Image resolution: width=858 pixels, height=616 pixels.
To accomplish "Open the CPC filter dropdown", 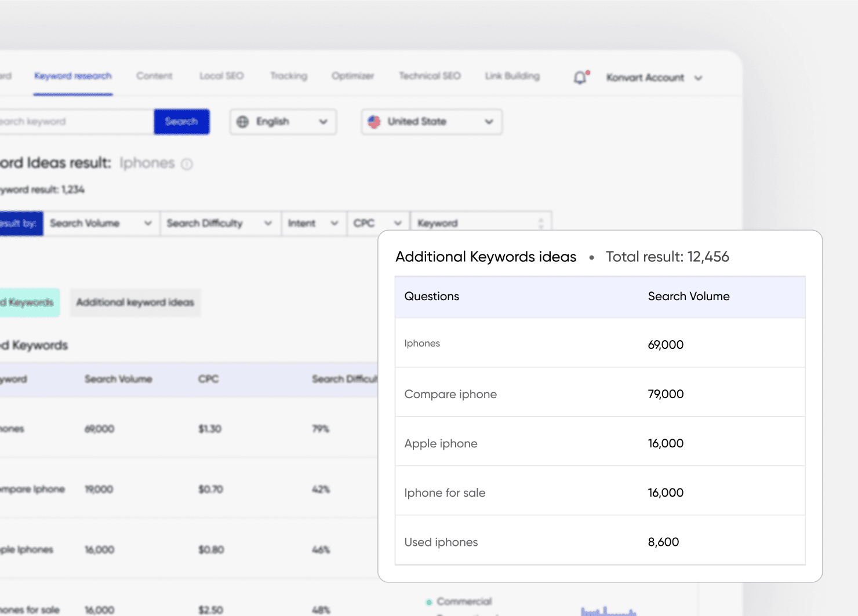I will (x=377, y=223).
